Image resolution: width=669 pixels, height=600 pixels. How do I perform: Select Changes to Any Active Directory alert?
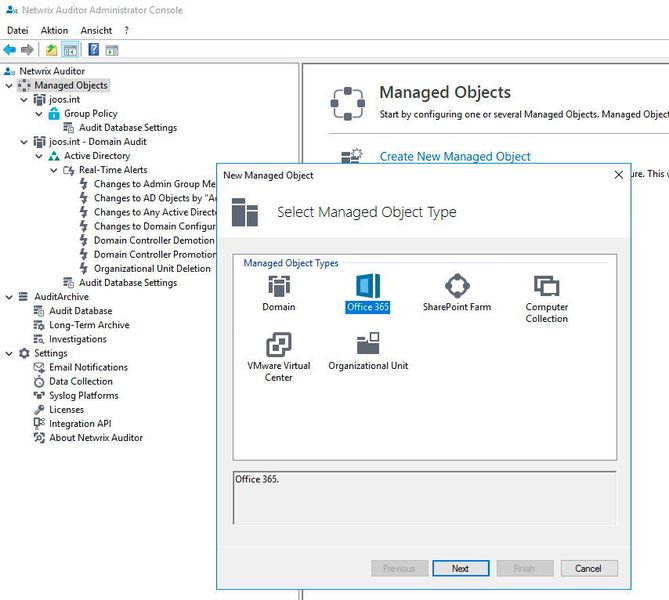(x=154, y=212)
